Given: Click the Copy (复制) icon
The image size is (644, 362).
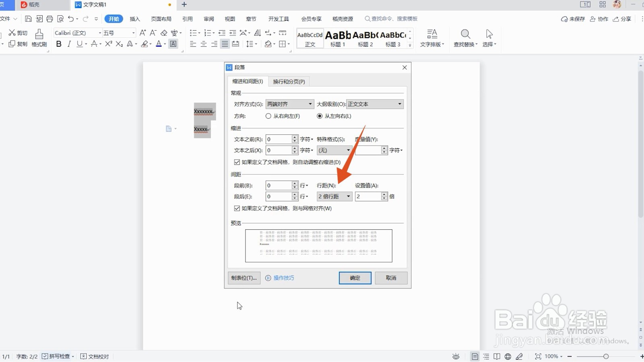Looking at the screenshot, I should coord(12,44).
